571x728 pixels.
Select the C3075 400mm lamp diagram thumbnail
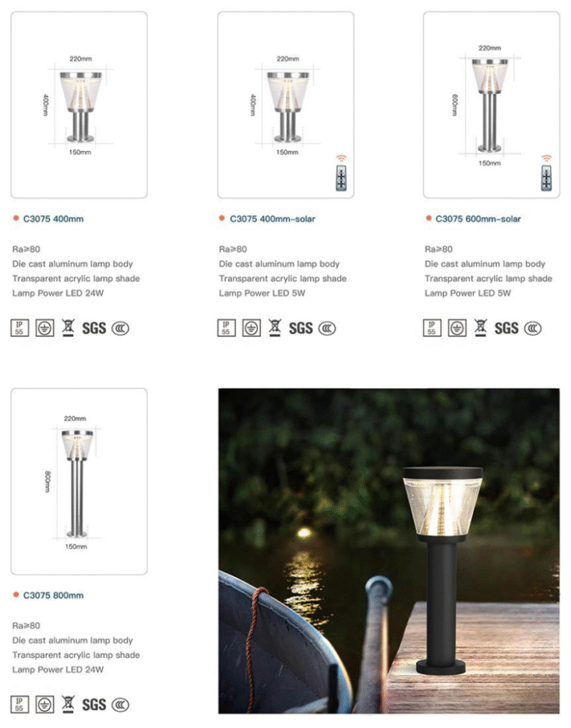coord(79,105)
